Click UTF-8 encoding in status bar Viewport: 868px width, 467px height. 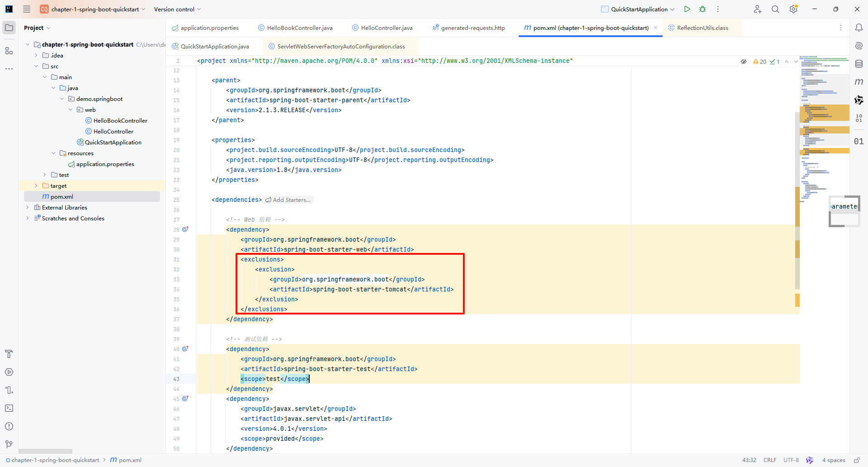[791, 460]
